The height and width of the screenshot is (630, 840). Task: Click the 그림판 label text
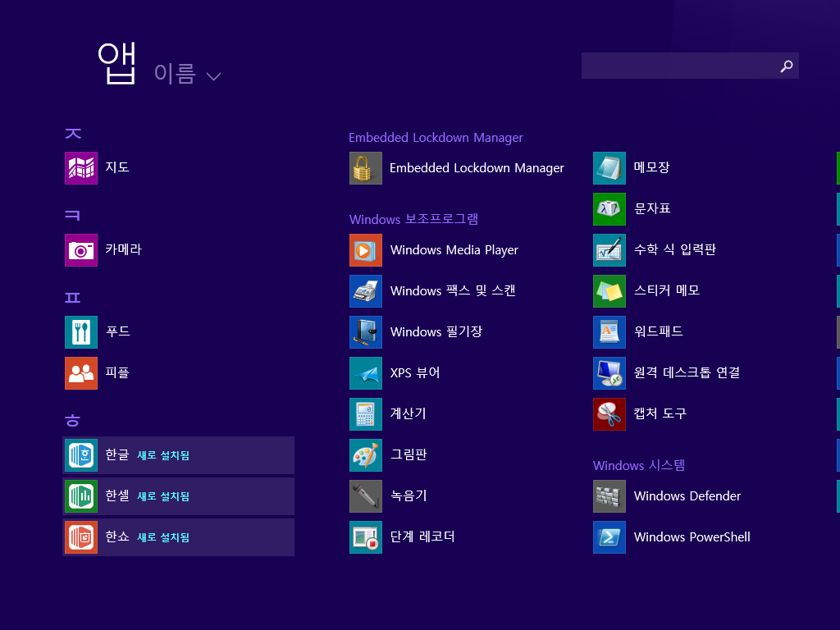tap(409, 454)
